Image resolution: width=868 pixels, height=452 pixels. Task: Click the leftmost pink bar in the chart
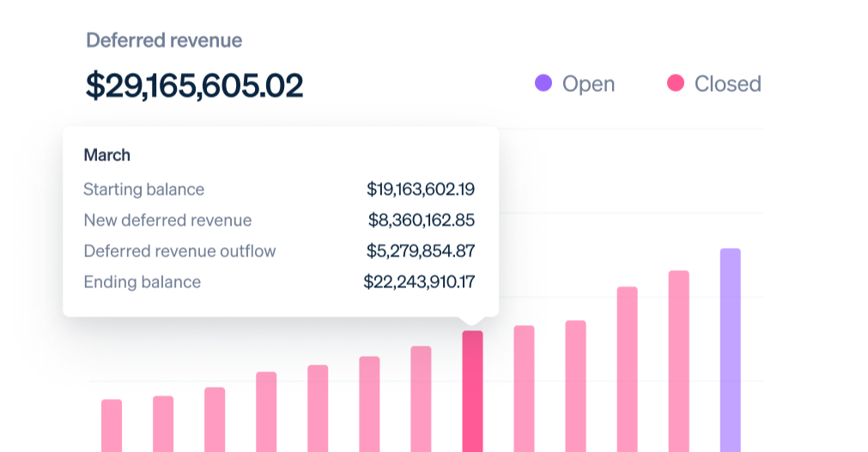(x=112, y=425)
